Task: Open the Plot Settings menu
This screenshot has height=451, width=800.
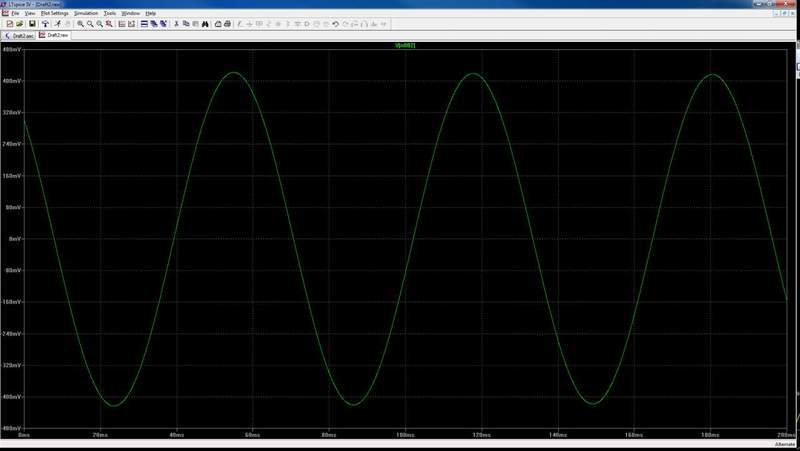Action: coord(54,13)
